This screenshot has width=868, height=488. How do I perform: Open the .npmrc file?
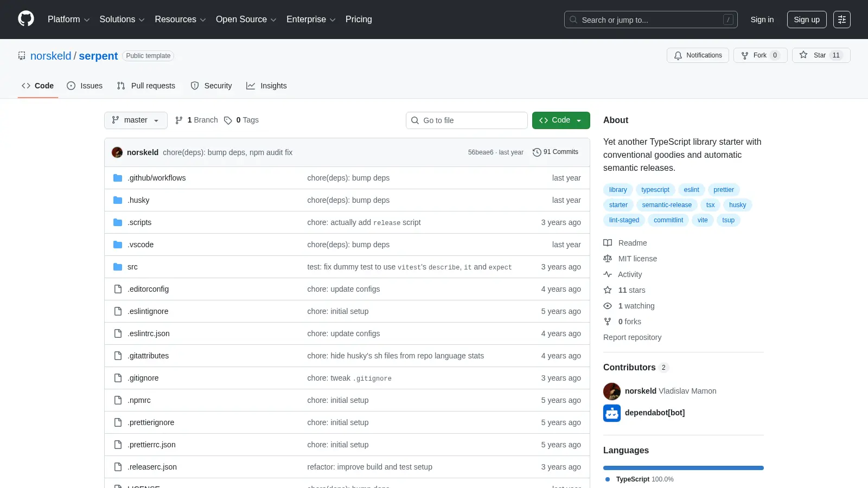click(x=139, y=400)
